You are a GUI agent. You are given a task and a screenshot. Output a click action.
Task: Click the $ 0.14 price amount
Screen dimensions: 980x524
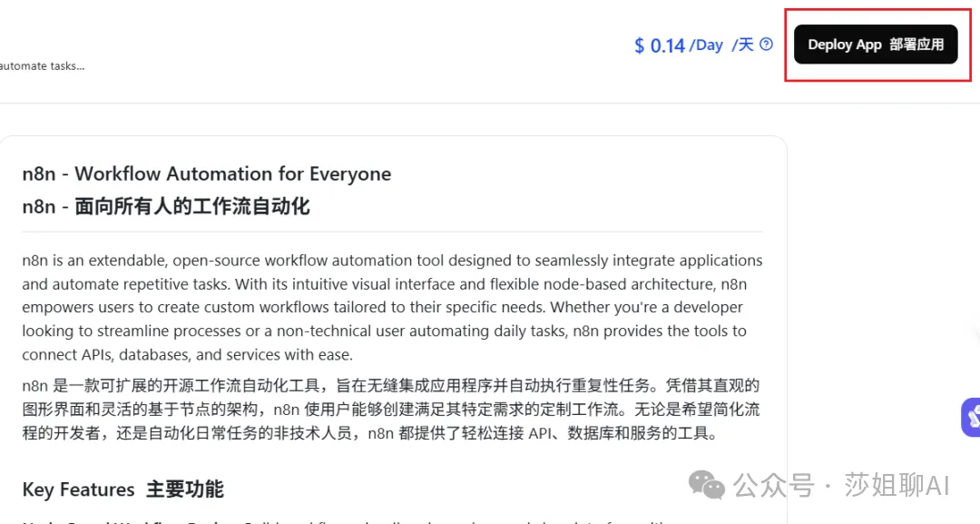pyautogui.click(x=660, y=45)
